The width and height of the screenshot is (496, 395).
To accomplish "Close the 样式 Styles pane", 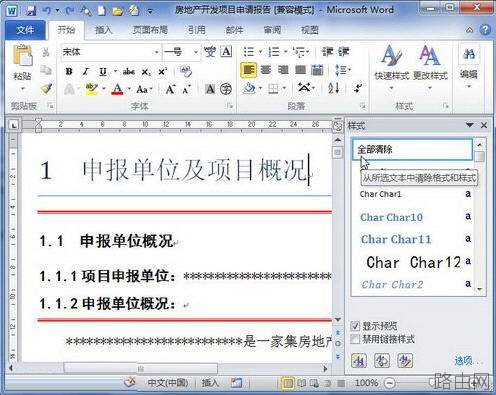I will click(x=484, y=125).
